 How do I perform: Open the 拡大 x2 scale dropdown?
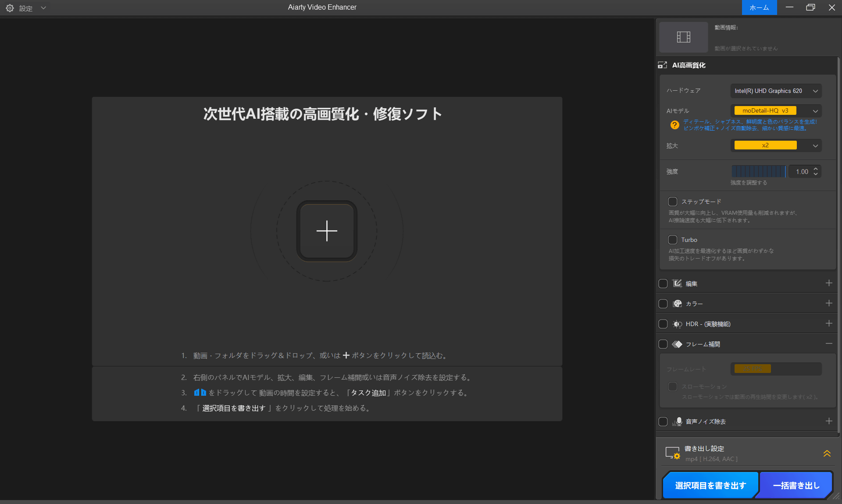775,146
